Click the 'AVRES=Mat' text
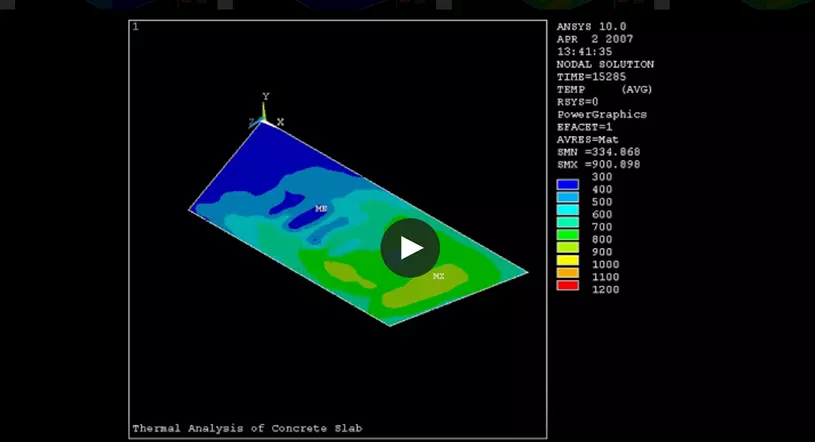815x442 pixels. [588, 139]
